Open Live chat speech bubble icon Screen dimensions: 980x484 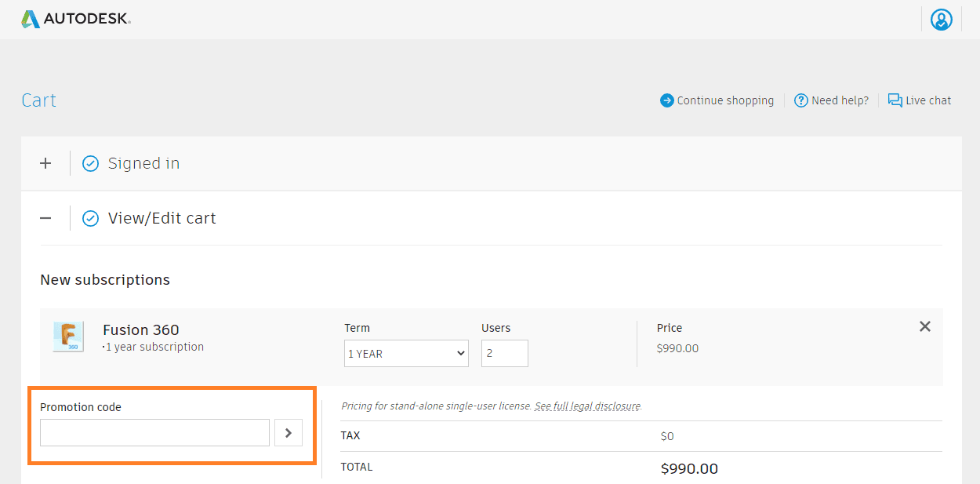895,100
